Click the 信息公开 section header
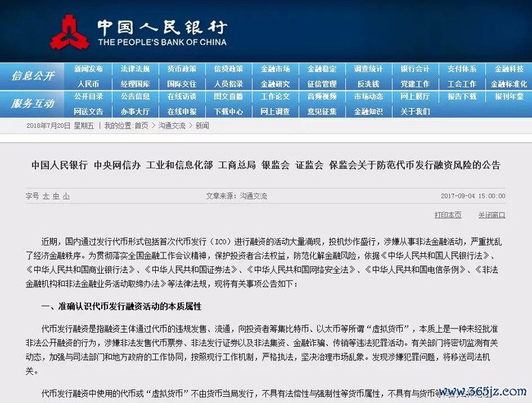 point(33,76)
